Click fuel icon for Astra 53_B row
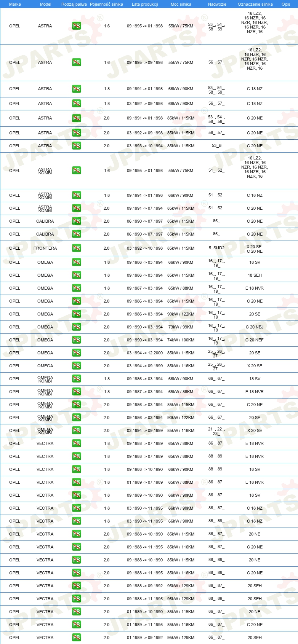Screen dimensions: 298x644 76,146
